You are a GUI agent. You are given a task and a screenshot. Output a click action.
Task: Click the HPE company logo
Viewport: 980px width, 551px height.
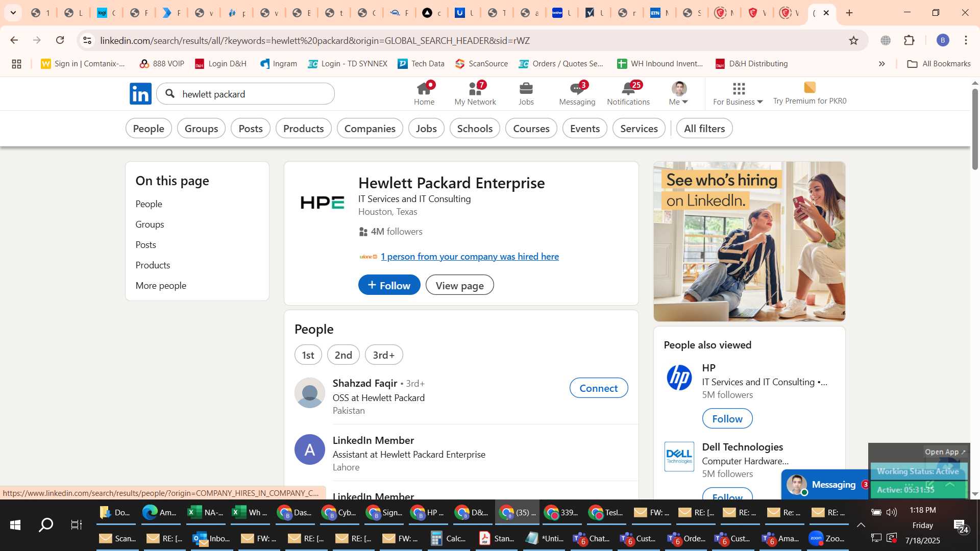tap(322, 203)
